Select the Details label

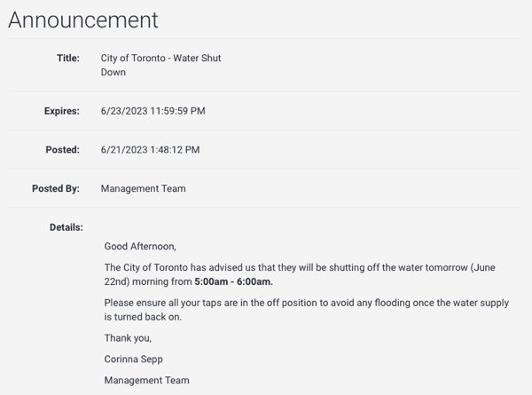click(66, 227)
